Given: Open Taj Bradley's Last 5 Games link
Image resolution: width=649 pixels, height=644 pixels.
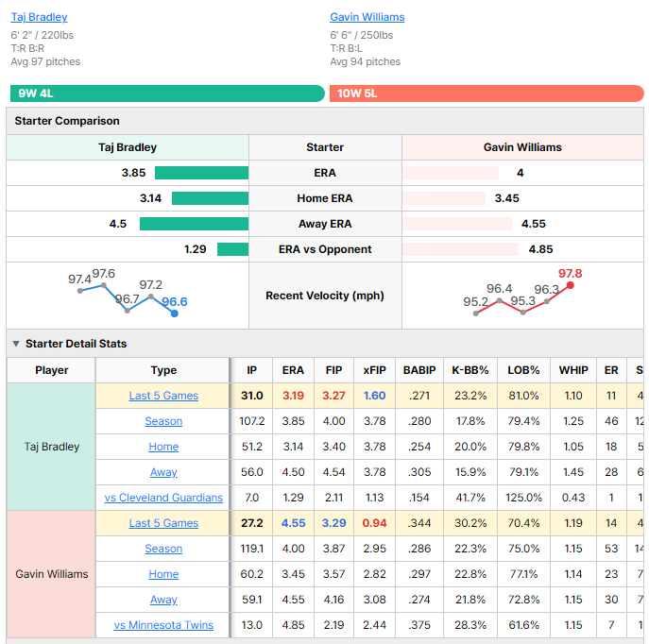Looking at the screenshot, I should click(163, 396).
